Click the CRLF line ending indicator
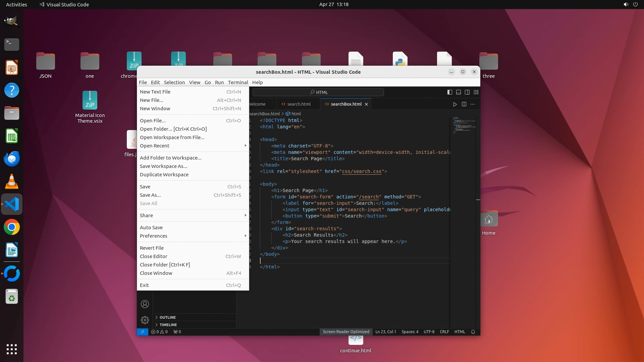This screenshot has height=362, width=644. (444, 332)
